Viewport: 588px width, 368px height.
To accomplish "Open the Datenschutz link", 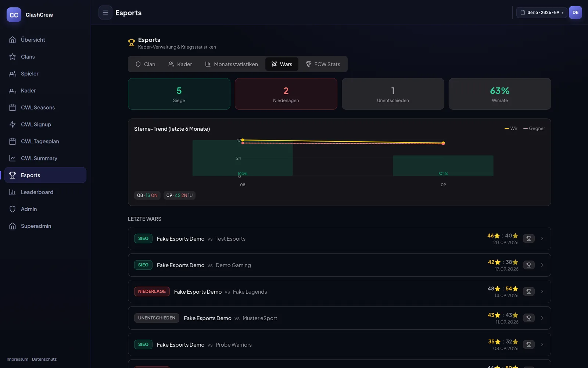I will 44,359.
